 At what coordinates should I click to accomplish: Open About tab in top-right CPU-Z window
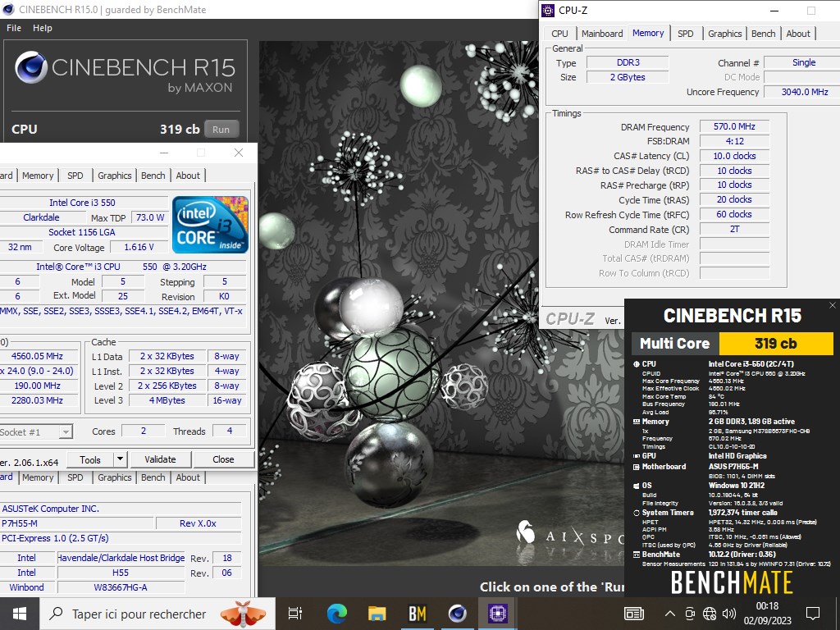tap(797, 33)
